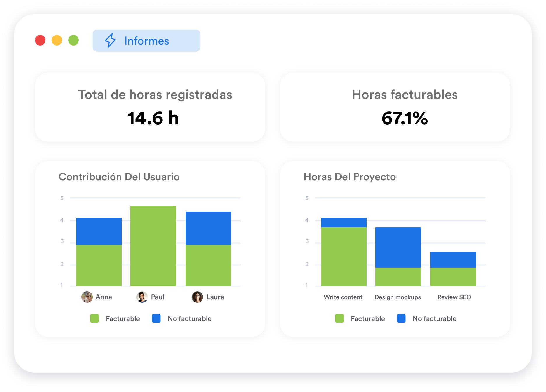Select Anna's avatar photo

pyautogui.click(x=87, y=297)
